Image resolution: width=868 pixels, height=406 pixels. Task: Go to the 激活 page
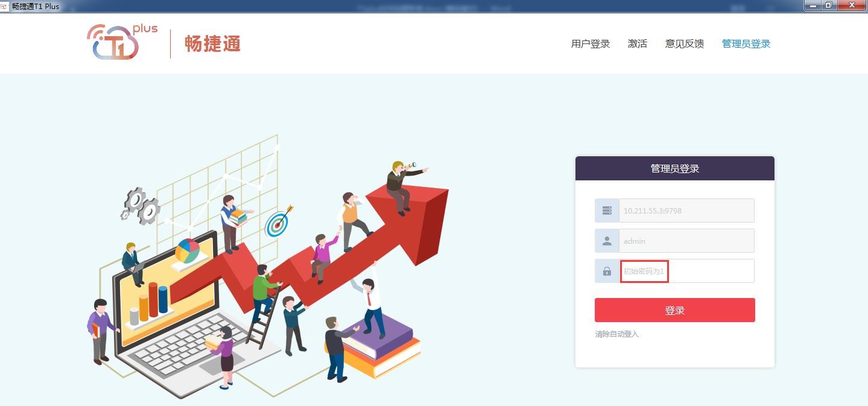[x=637, y=43]
